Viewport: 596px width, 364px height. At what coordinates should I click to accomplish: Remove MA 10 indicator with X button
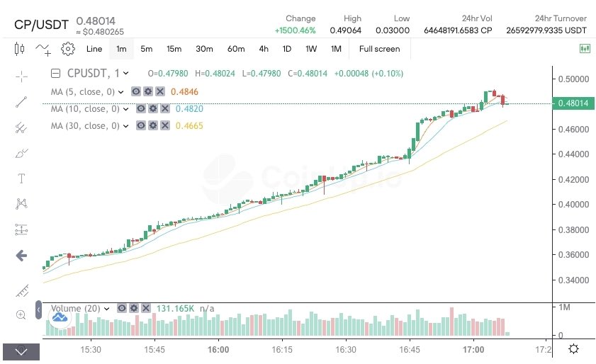tap(164, 108)
